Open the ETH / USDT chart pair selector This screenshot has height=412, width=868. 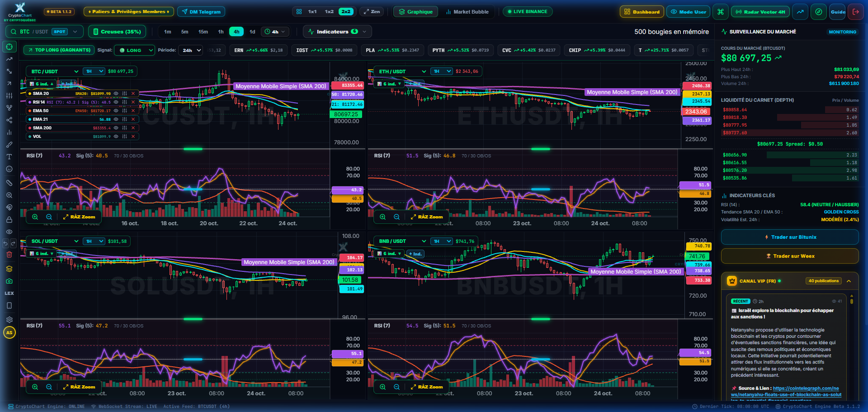tap(401, 71)
